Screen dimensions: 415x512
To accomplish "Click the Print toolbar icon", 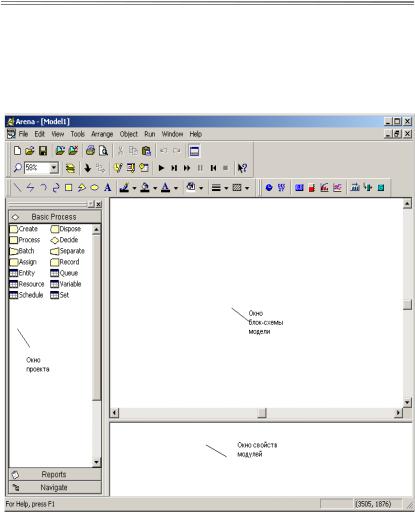I will [x=90, y=151].
